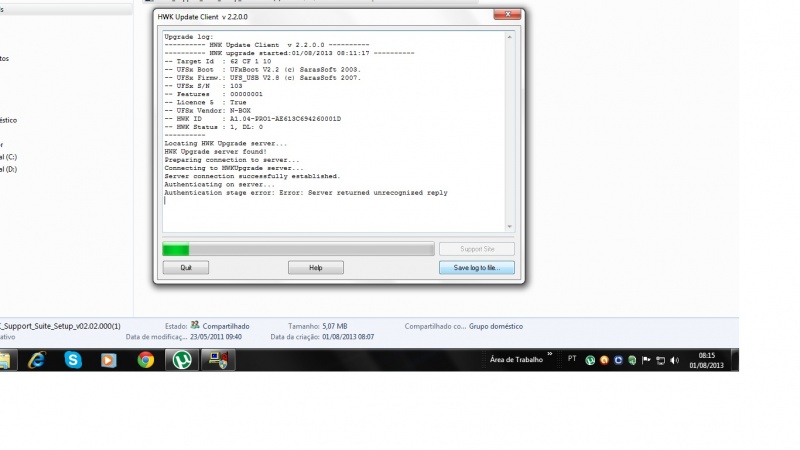Open the volume speaker tray icon
Screen dimensions: 800x450
674,360
